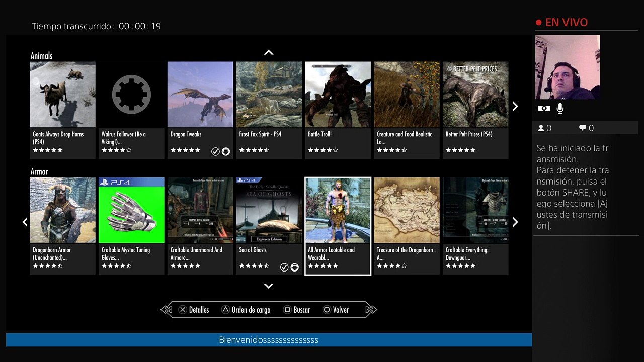
Task: Click the library icon on Dragon Tweaks
Action: [226, 151]
